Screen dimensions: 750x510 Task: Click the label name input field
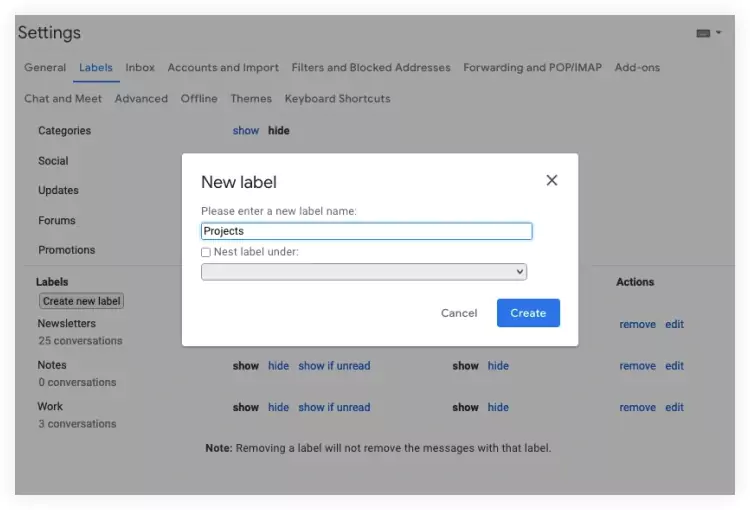pyautogui.click(x=366, y=231)
